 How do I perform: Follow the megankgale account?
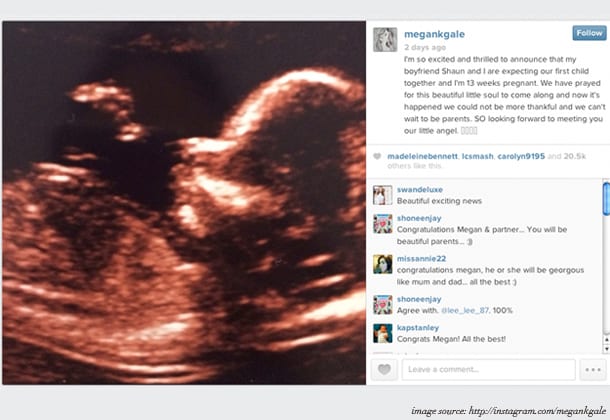click(589, 33)
